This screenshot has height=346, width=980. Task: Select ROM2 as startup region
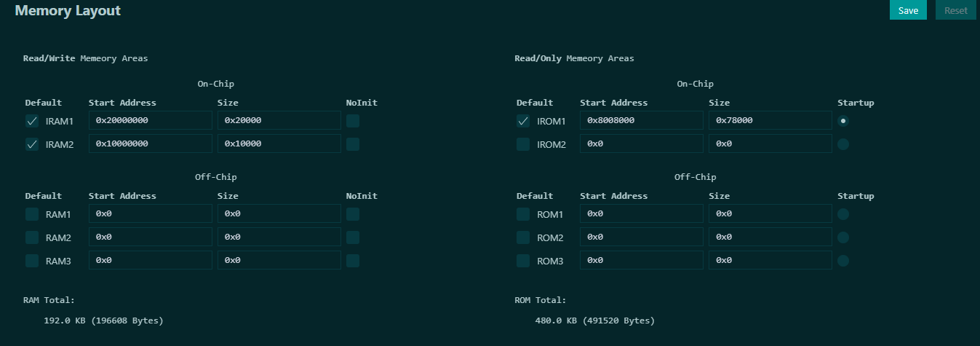843,237
